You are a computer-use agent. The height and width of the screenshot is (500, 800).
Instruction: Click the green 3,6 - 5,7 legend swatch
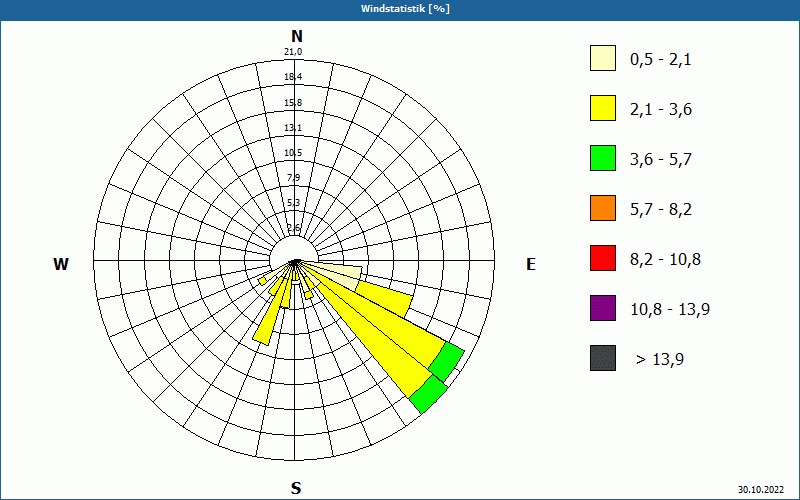(x=603, y=158)
